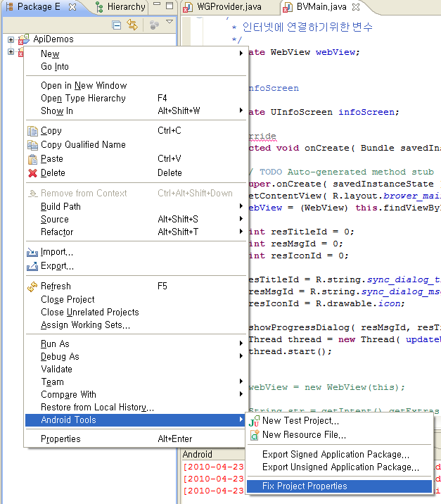
Task: Select the highlighted Android Tools item
Action: tap(136, 420)
